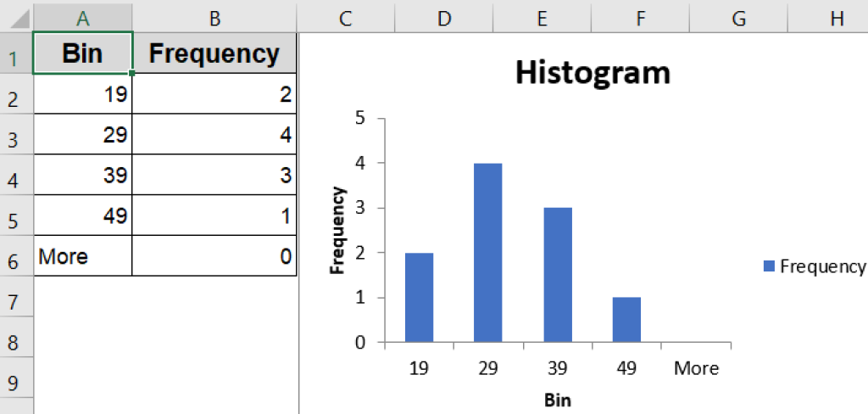
Task: Select column C header
Action: [x=346, y=19]
